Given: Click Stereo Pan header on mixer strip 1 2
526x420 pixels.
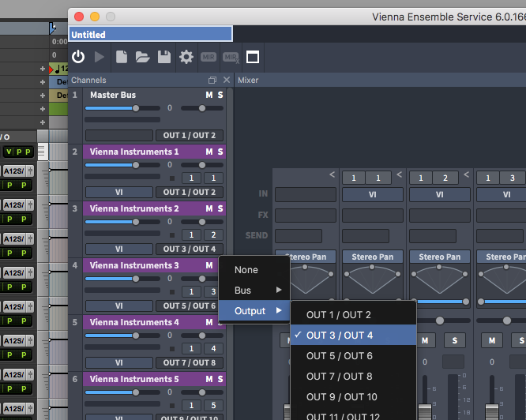Looking at the screenshot, I should [439, 257].
